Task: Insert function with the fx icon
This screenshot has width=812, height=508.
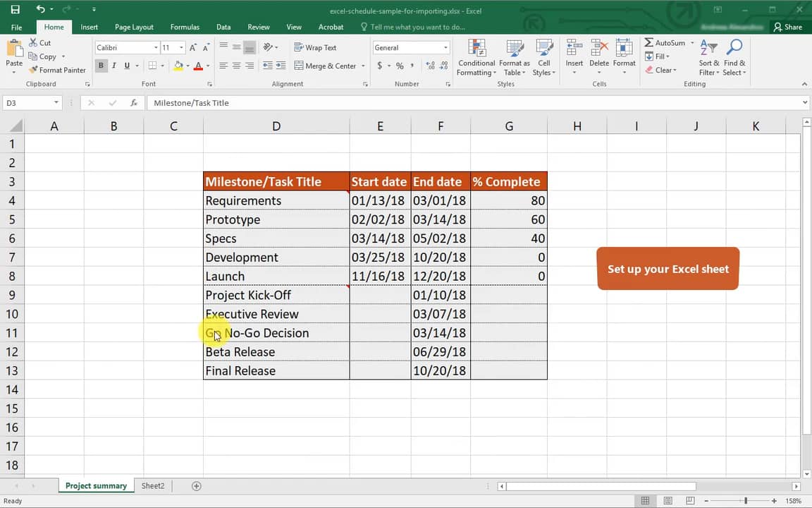Action: point(134,102)
